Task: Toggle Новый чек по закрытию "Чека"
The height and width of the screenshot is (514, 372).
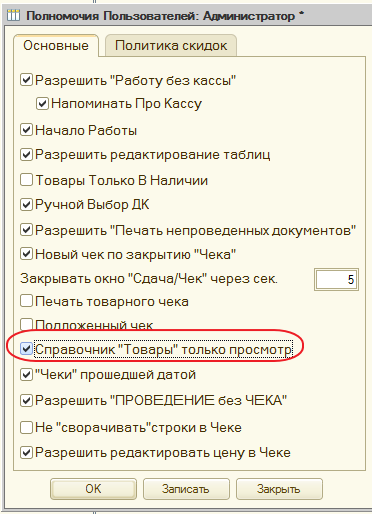Action: (26, 254)
